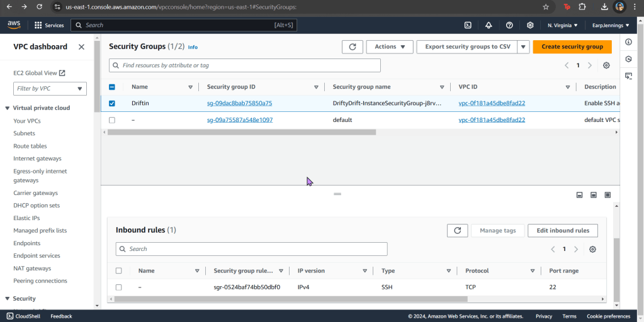This screenshot has height=322, width=644.
Task: Go to Route tables in sidebar
Action: coord(30,146)
